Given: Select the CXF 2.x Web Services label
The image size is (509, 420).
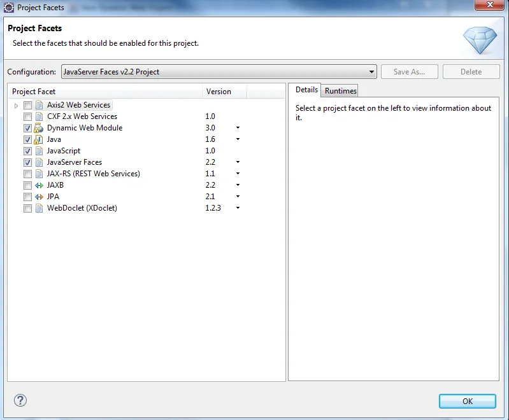Looking at the screenshot, I should pyautogui.click(x=82, y=116).
